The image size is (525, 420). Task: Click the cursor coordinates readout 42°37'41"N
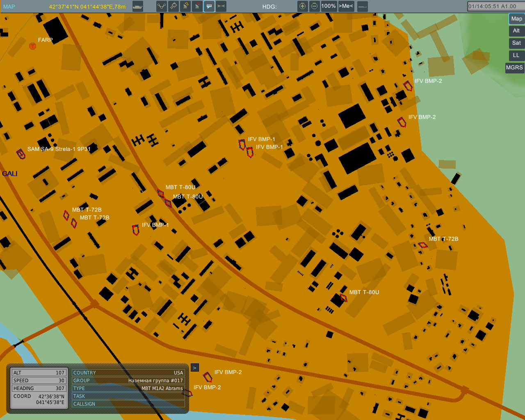click(x=87, y=7)
